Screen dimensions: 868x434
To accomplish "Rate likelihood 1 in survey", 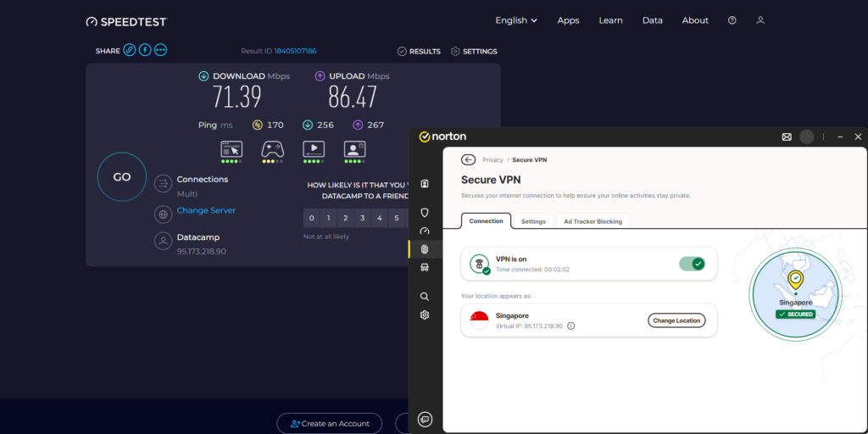I will (x=328, y=218).
